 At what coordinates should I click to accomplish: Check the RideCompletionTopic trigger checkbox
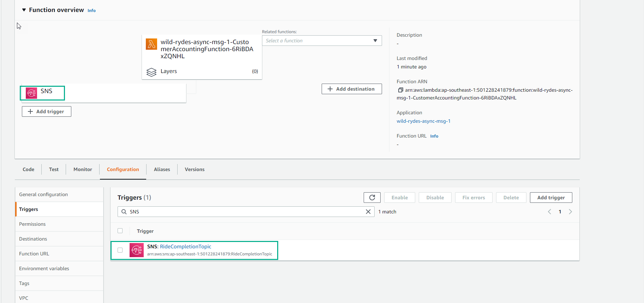[x=120, y=250]
